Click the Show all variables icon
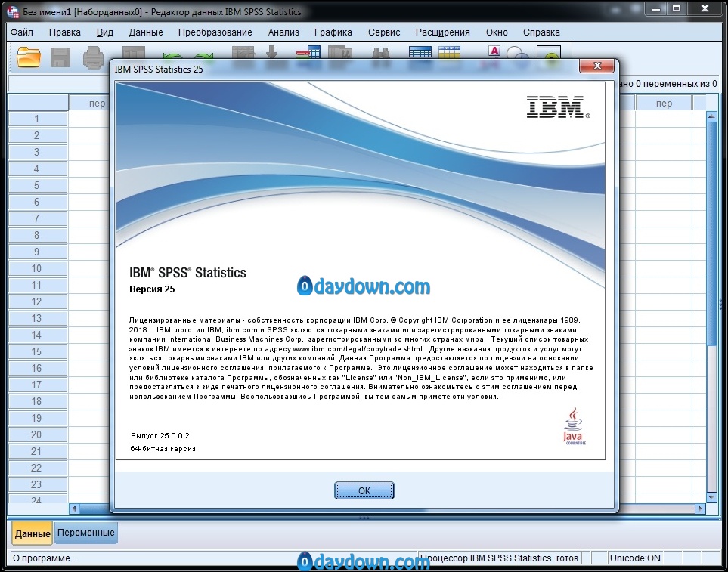The height and width of the screenshot is (572, 728). [549, 52]
